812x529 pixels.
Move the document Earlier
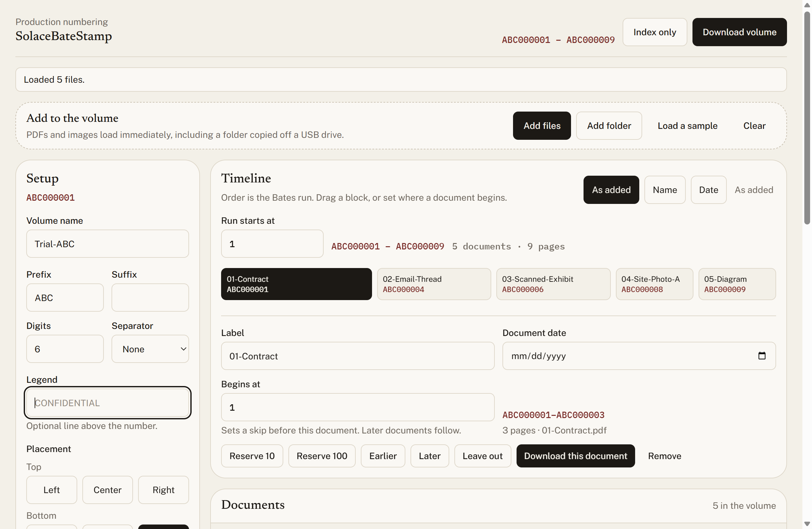383,456
